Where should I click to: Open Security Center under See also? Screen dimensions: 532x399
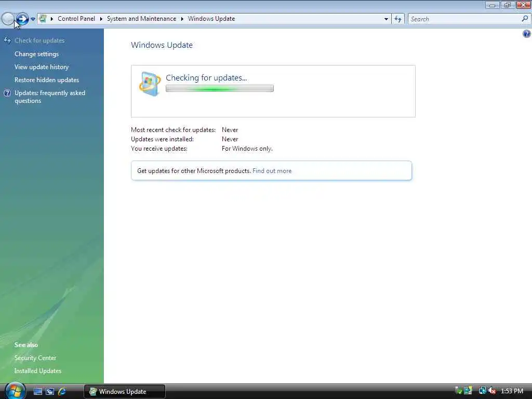(x=35, y=358)
